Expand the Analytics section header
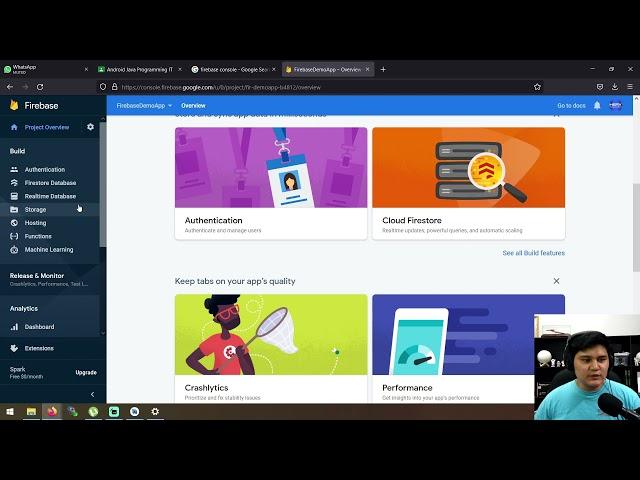Viewport: 640px width, 480px height. tap(24, 309)
